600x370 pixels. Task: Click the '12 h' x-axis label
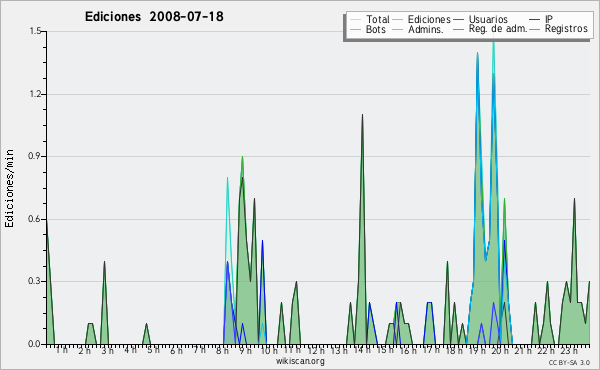316,350
